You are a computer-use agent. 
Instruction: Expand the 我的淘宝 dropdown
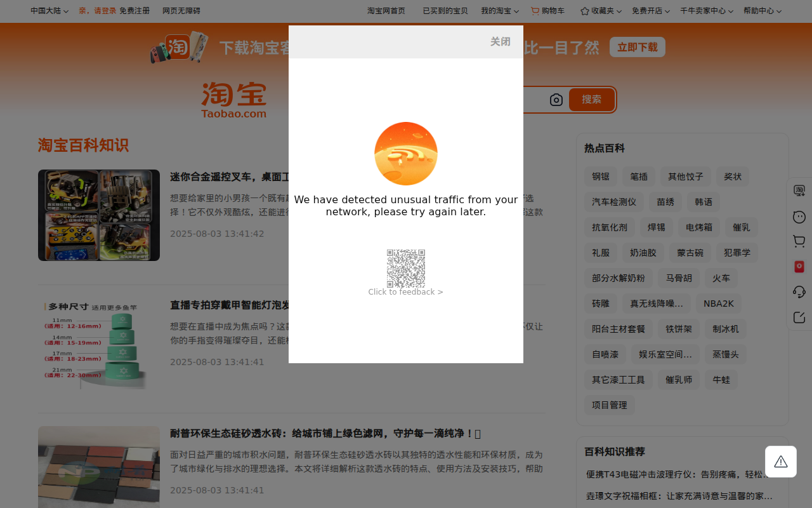pyautogui.click(x=500, y=10)
